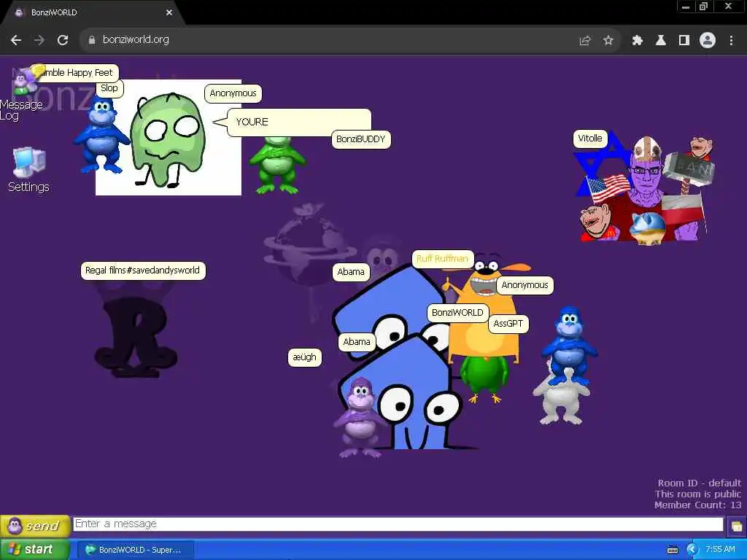
Task: Click the BonziBUDDY name tag
Action: pos(360,139)
